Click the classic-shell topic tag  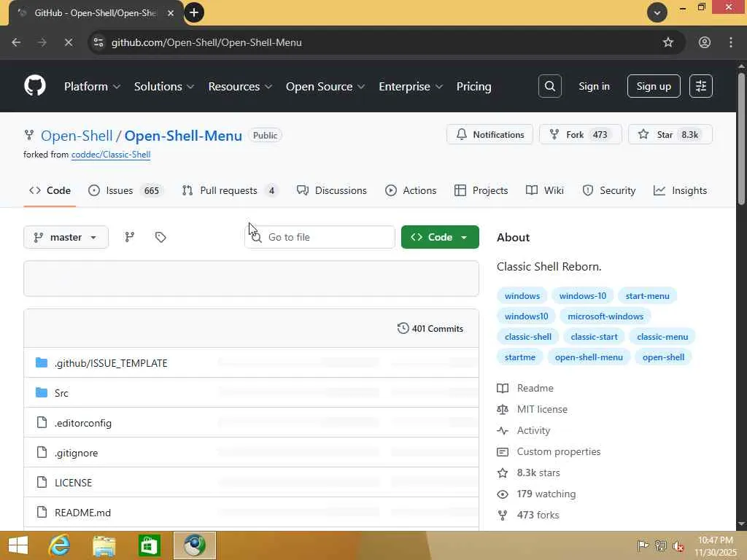tap(528, 337)
